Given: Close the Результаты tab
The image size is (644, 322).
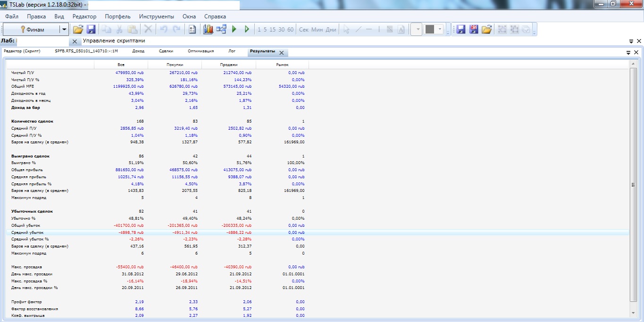Looking at the screenshot, I should pyautogui.click(x=282, y=53).
